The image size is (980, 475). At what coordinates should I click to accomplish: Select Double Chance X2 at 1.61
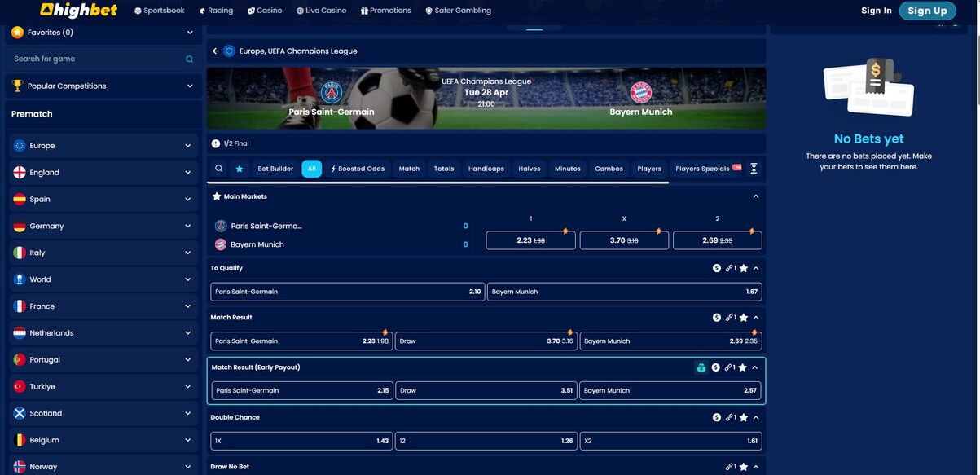point(671,441)
